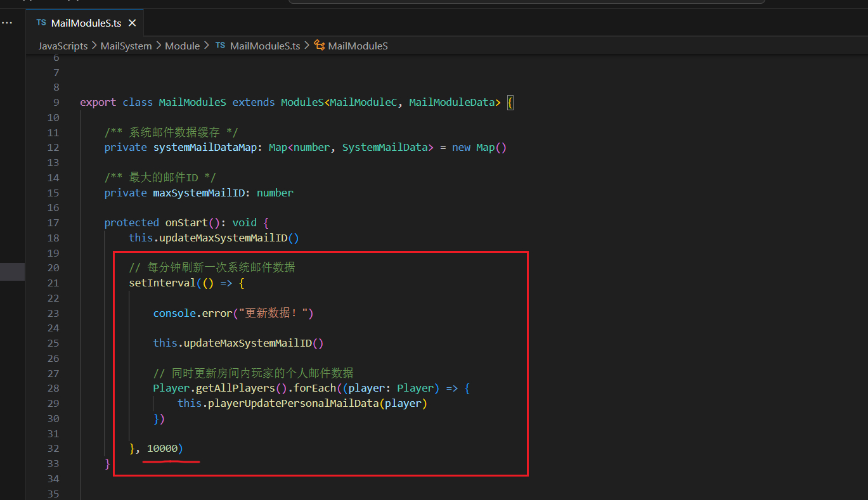Open MailSystem folder in breadcrumb
Viewport: 868px width, 500px height.
click(126, 46)
